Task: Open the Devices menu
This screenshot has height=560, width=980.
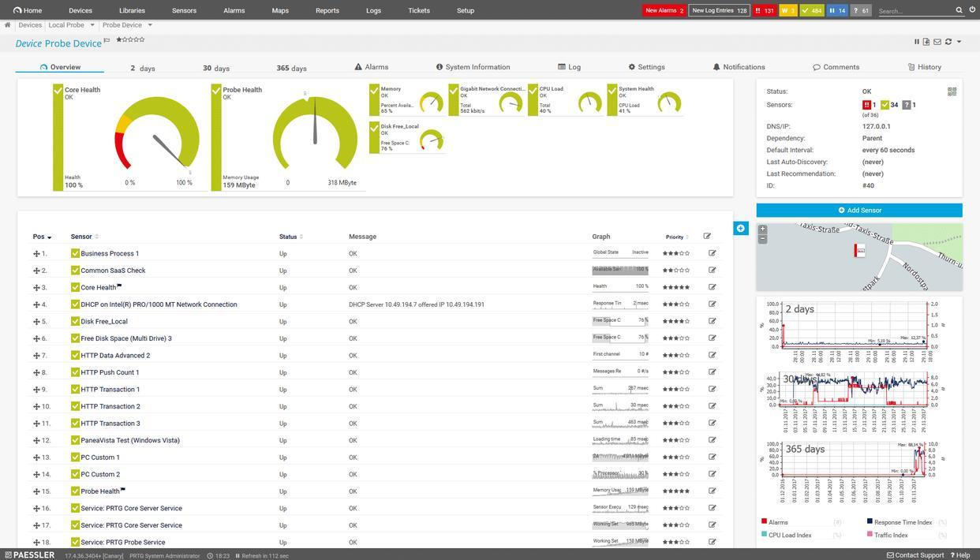Action: tap(80, 10)
